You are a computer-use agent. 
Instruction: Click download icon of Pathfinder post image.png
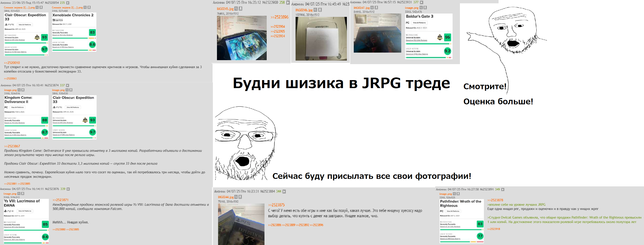(x=458, y=194)
